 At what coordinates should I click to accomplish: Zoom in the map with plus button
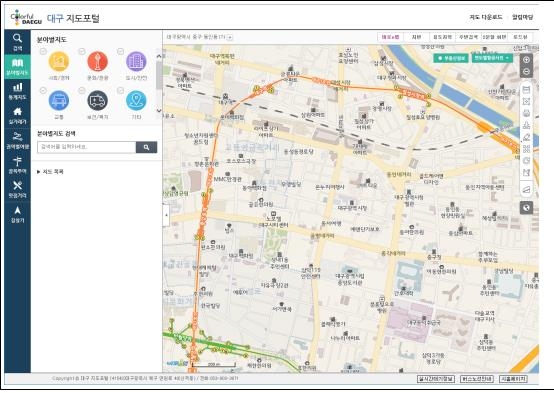pyautogui.click(x=526, y=60)
